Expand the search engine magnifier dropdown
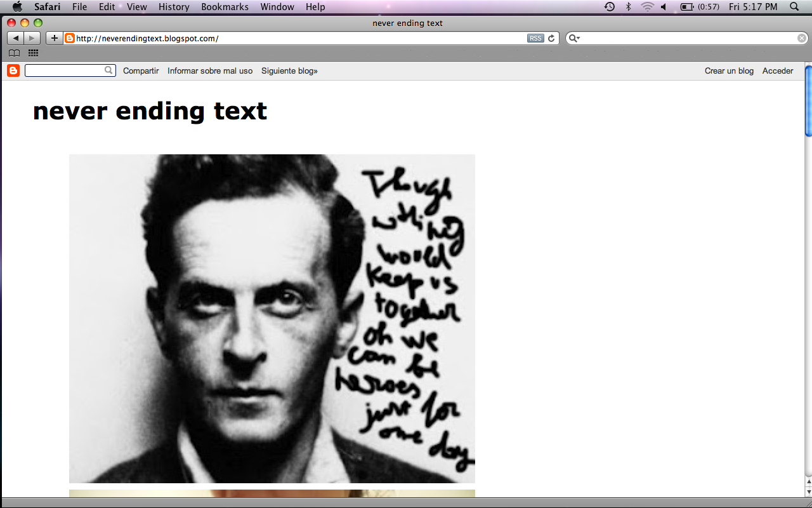812x508 pixels. [x=574, y=38]
